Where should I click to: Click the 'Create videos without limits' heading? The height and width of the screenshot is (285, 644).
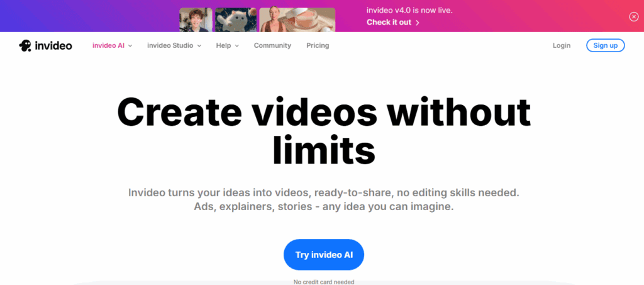click(324, 131)
